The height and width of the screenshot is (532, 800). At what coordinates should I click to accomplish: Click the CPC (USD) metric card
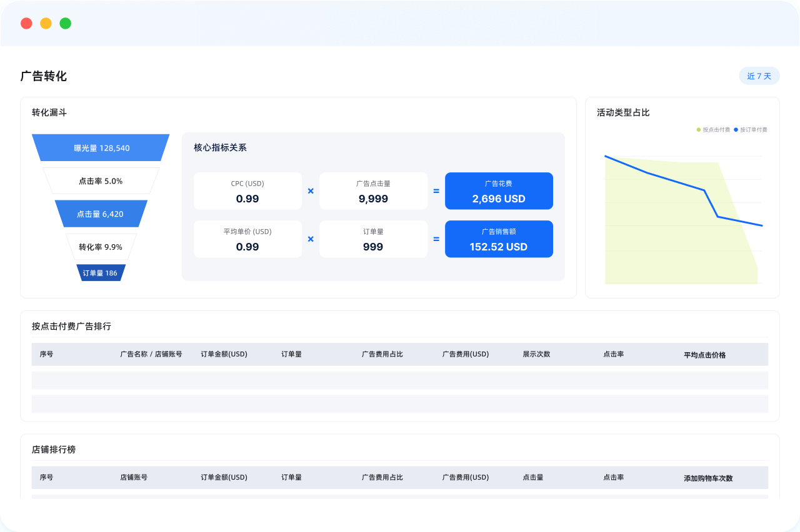coord(247,191)
